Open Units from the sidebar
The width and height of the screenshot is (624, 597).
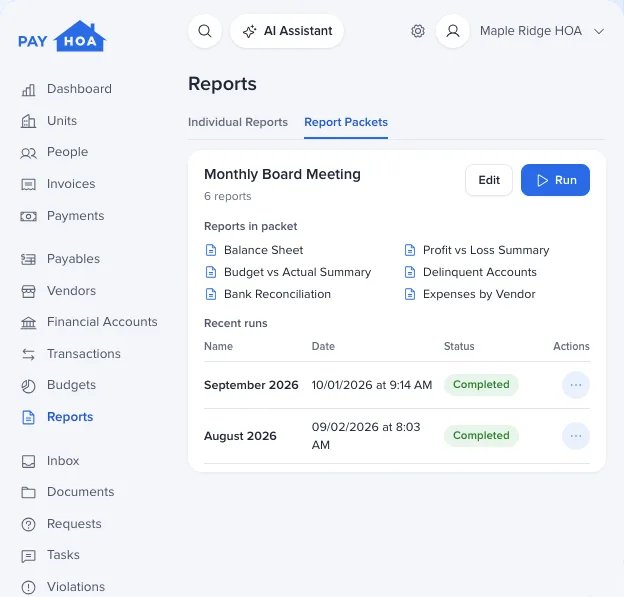point(62,121)
